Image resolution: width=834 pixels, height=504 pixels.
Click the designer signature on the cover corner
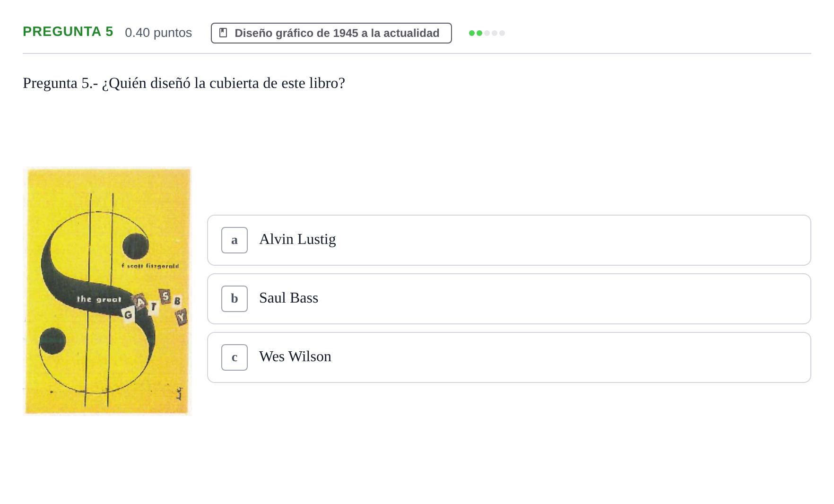click(179, 393)
